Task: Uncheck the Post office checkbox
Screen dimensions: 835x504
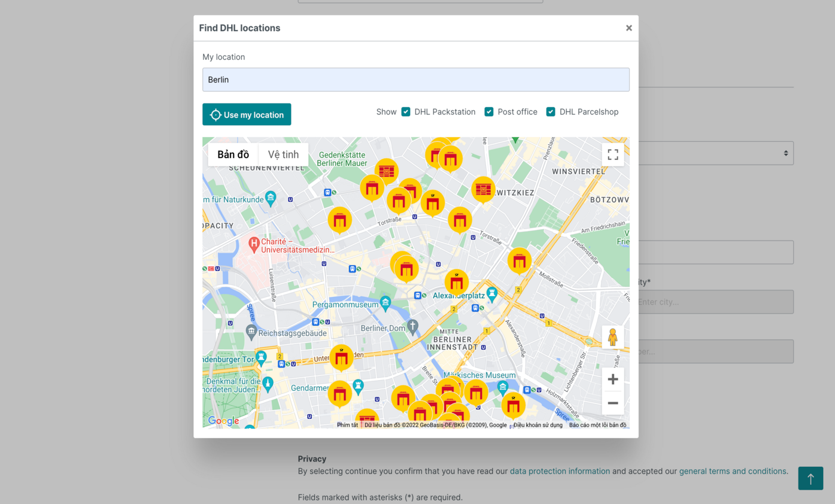Action: [x=489, y=112]
